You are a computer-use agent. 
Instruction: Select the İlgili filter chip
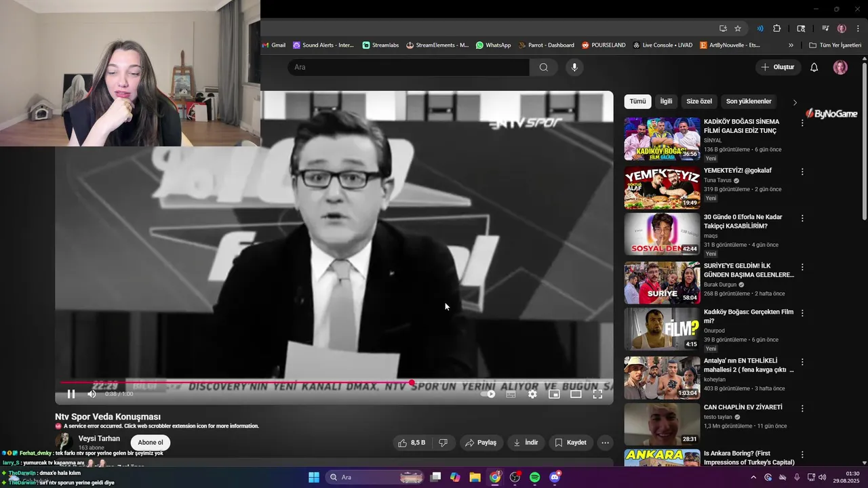(x=667, y=102)
